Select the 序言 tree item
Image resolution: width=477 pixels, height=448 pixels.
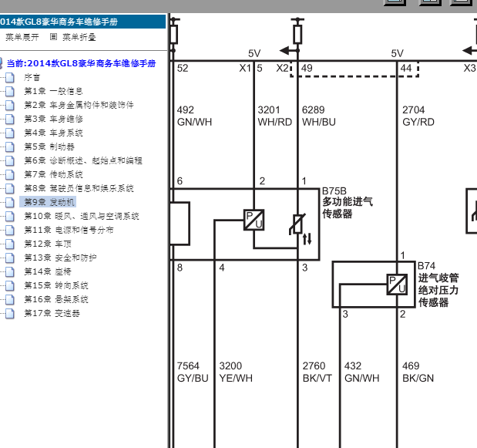[x=32, y=77]
